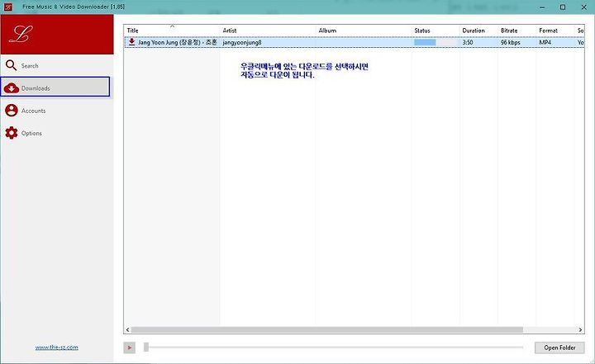Click the red L logo banner
This screenshot has width=595, height=364.
click(57, 35)
